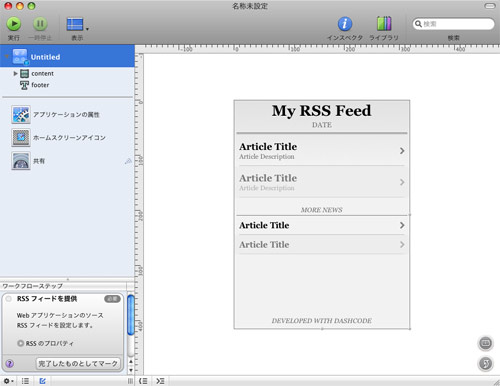Open Home Screen Icon item
The image size is (500, 386).
point(21,137)
